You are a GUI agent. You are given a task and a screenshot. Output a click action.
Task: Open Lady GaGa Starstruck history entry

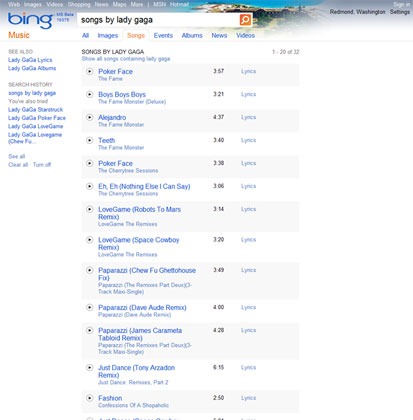(x=35, y=110)
